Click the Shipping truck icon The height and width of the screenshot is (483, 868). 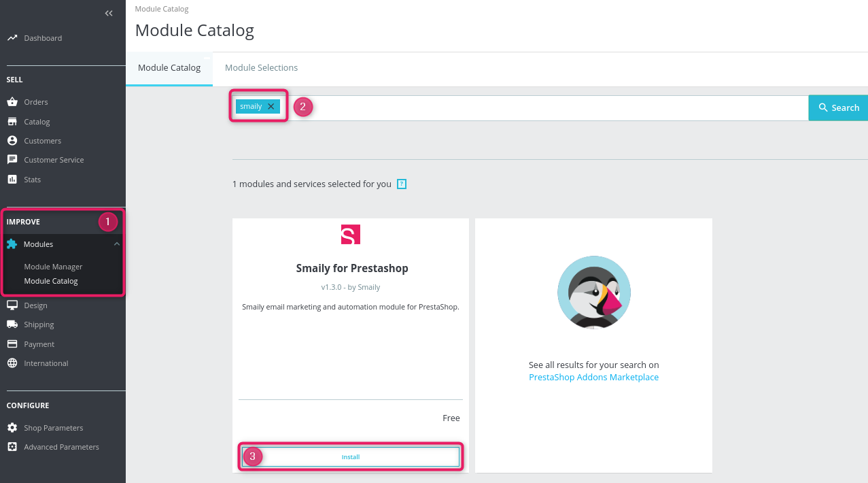(12, 324)
